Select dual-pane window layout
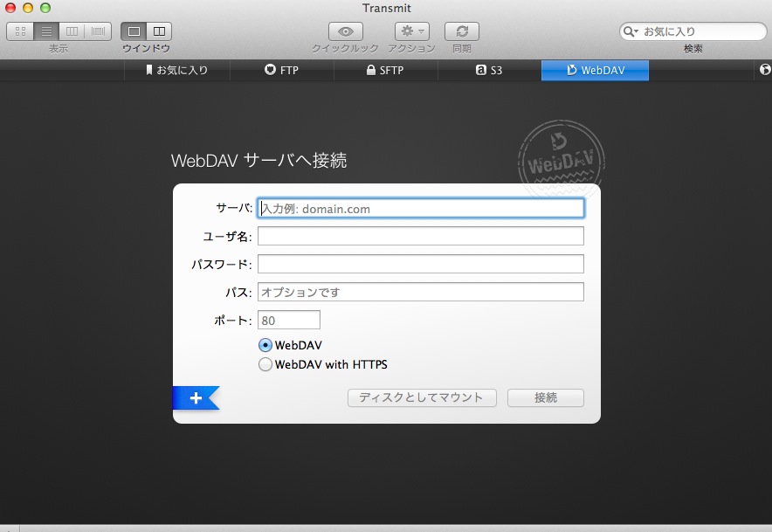This screenshot has width=772, height=532. pos(159,31)
